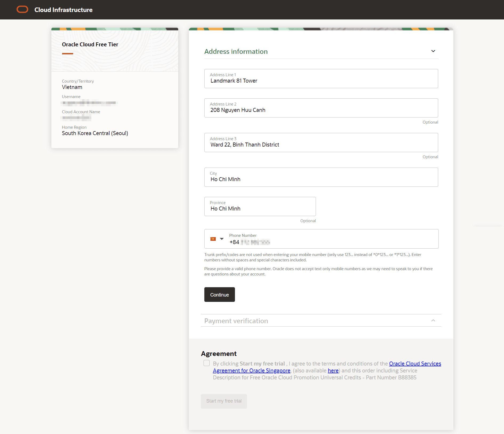Check the agreement terms checkbox
This screenshot has width=504, height=434.
tap(206, 363)
